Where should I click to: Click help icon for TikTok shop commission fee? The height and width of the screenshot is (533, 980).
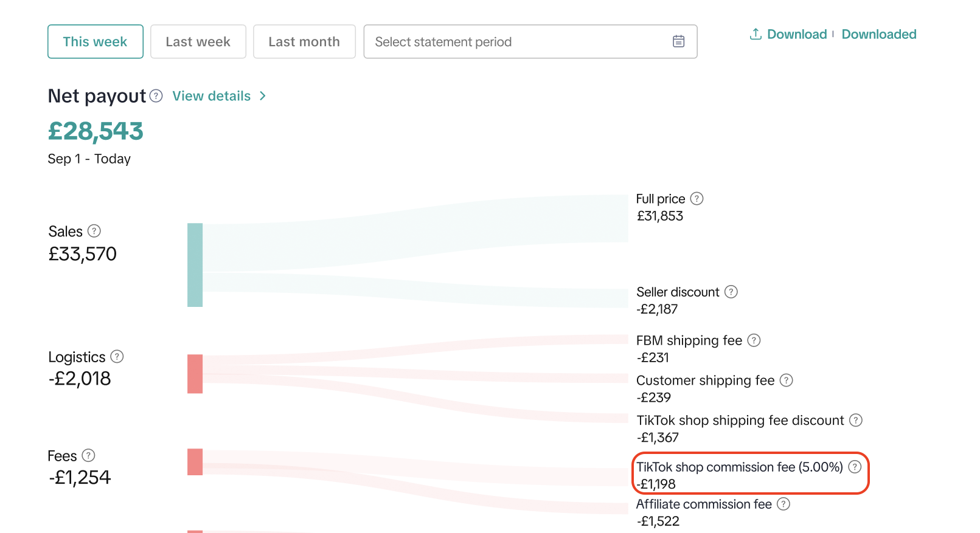[x=855, y=467]
